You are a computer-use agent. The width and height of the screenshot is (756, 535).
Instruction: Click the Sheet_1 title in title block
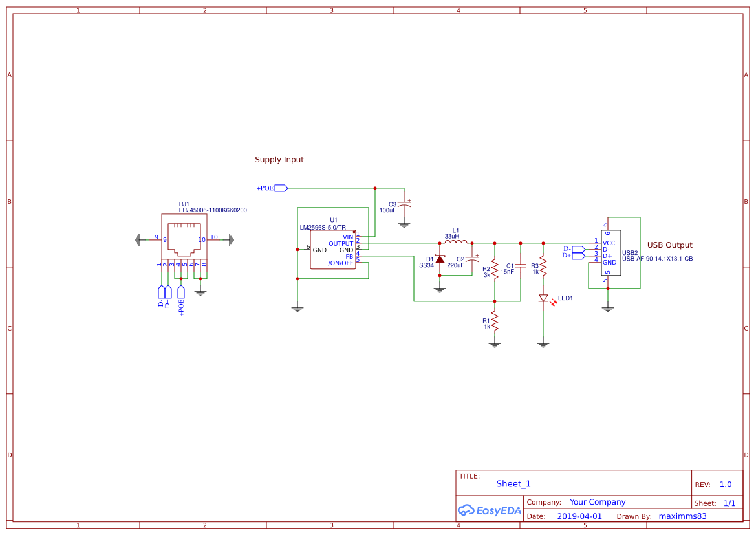point(513,483)
